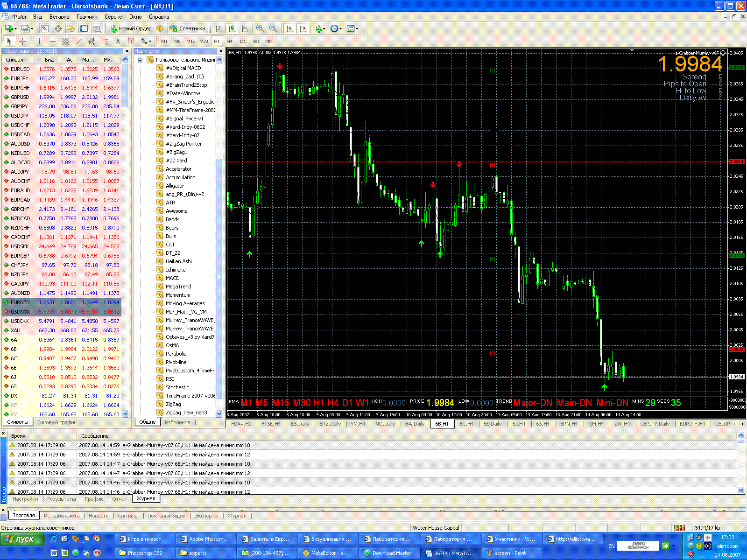
Task: Open the Файл menu
Action: tap(19, 17)
